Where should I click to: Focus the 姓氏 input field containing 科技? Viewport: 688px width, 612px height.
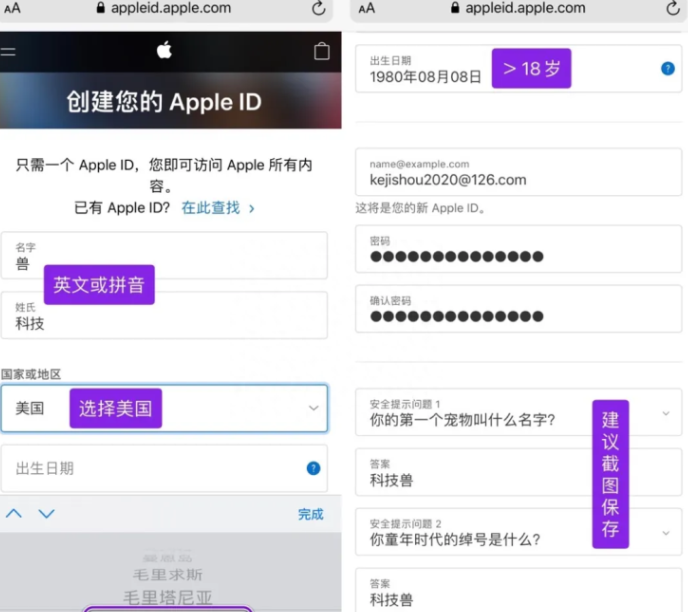tap(164, 315)
